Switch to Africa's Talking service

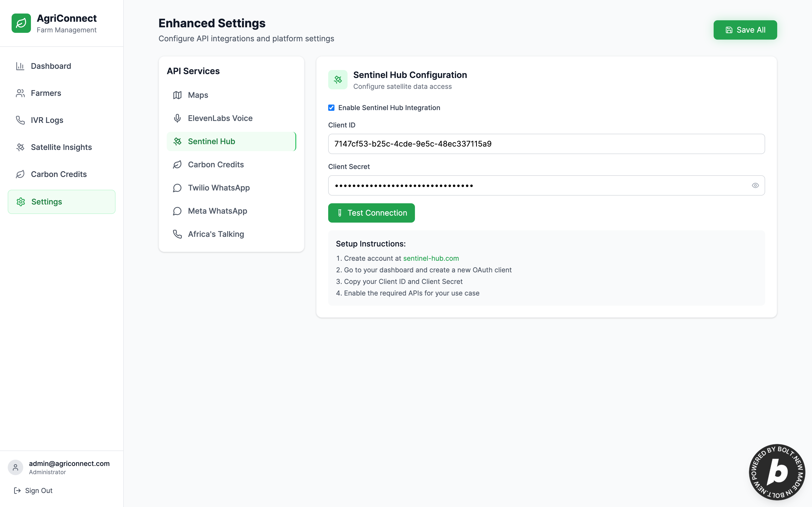coord(216,234)
